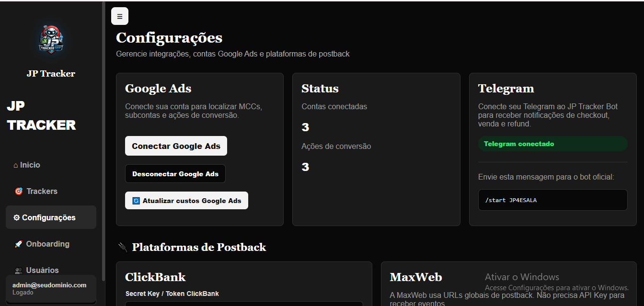Click the rocket icon beside Onboarding
This screenshot has height=306, width=644.
pyautogui.click(x=19, y=244)
